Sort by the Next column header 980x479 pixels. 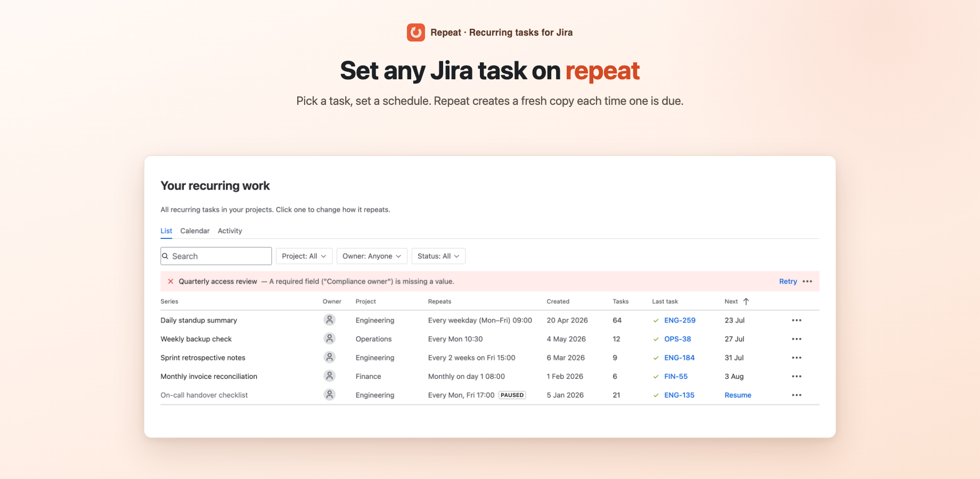tap(731, 301)
